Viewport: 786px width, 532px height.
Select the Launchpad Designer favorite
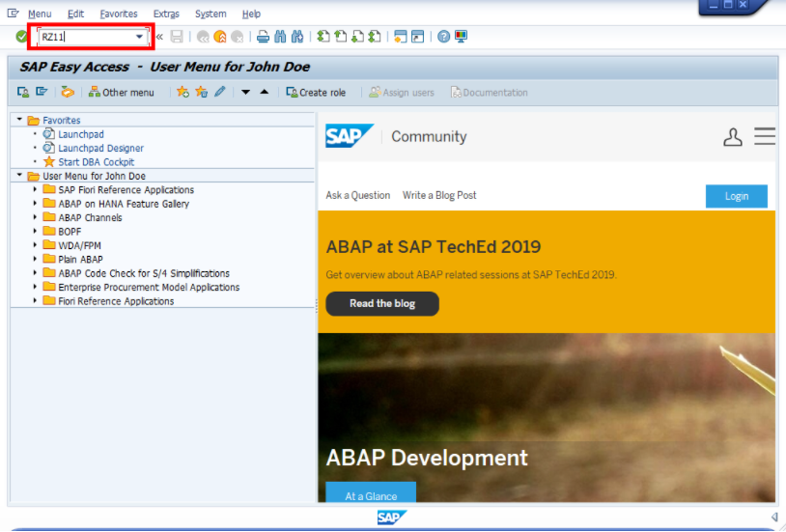coord(100,149)
